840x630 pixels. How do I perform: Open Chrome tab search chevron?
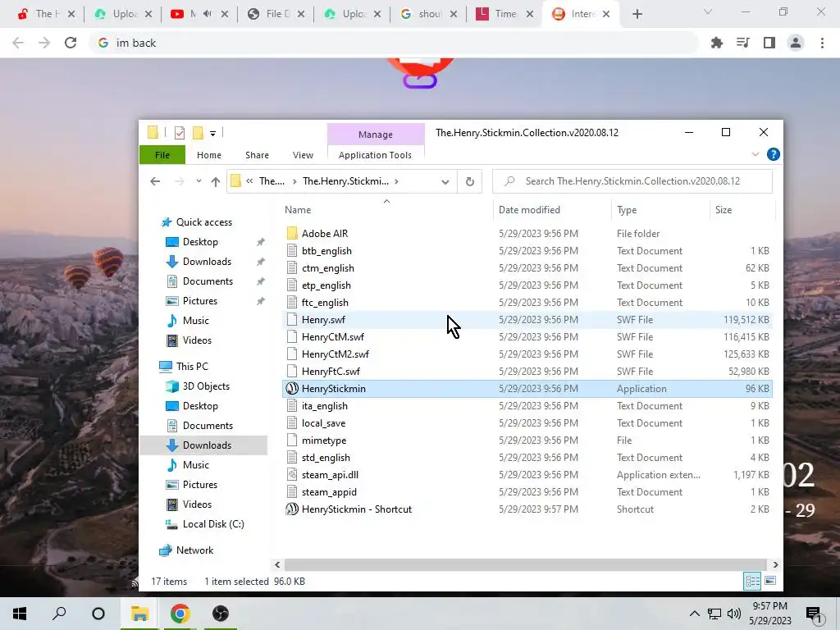(708, 11)
